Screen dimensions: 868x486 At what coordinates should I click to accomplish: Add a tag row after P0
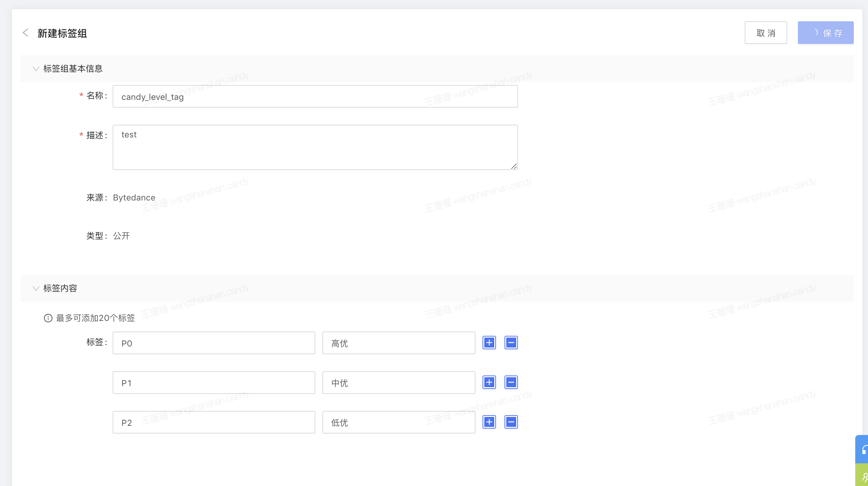tap(489, 343)
